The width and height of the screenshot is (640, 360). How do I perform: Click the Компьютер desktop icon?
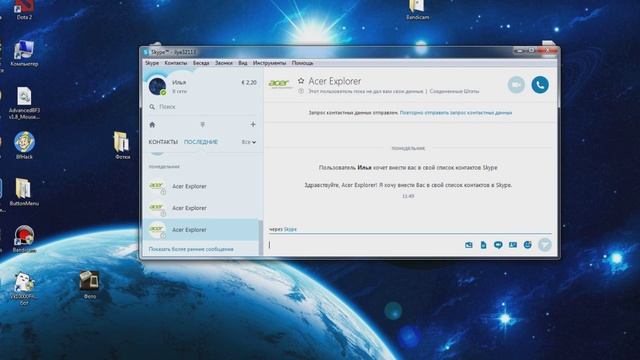tap(24, 53)
